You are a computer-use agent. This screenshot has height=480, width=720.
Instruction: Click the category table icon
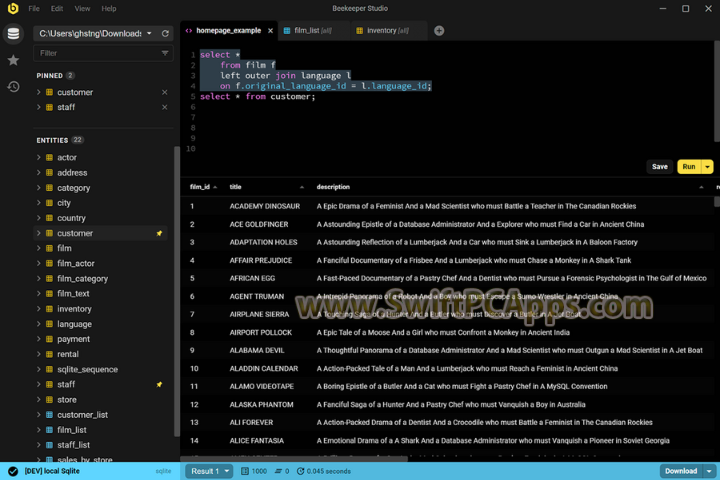tap(49, 188)
